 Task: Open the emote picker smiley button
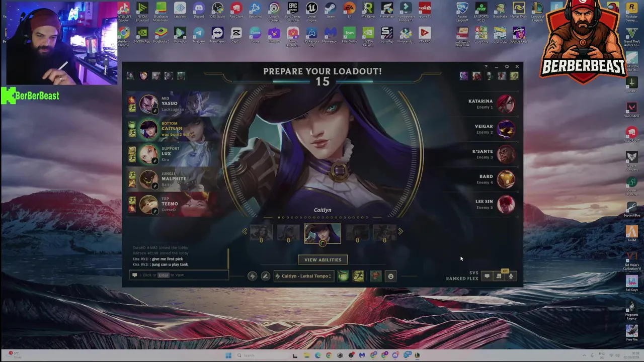click(x=390, y=276)
